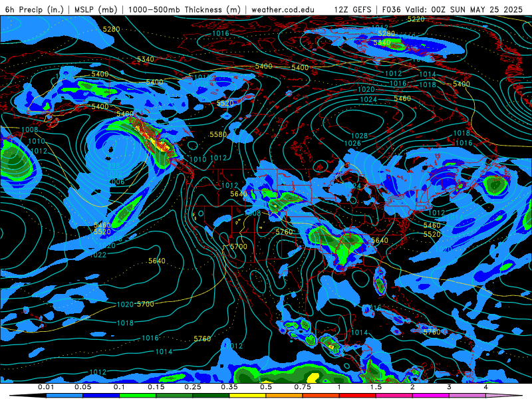Image resolution: width=532 pixels, height=399 pixels.
Task: Pick the magenta legend swatch starting at 2
Action: point(430,396)
